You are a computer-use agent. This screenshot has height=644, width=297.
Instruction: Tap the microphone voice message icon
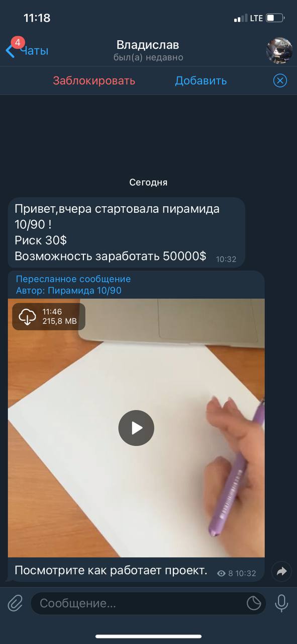coord(281,603)
